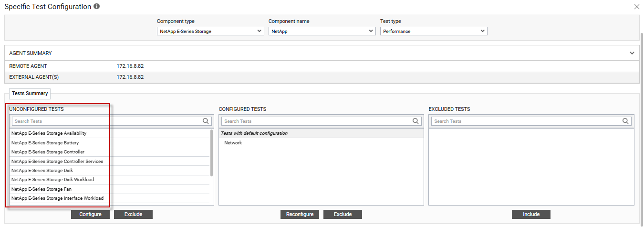Viewport: 644px width, 228px height.
Task: Open the Test type dropdown
Action: tap(434, 31)
